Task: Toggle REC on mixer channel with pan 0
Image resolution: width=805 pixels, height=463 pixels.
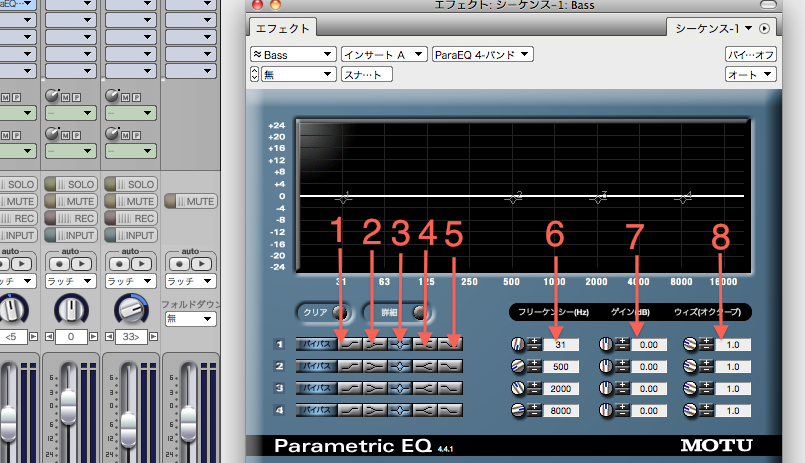Action: pos(70,218)
